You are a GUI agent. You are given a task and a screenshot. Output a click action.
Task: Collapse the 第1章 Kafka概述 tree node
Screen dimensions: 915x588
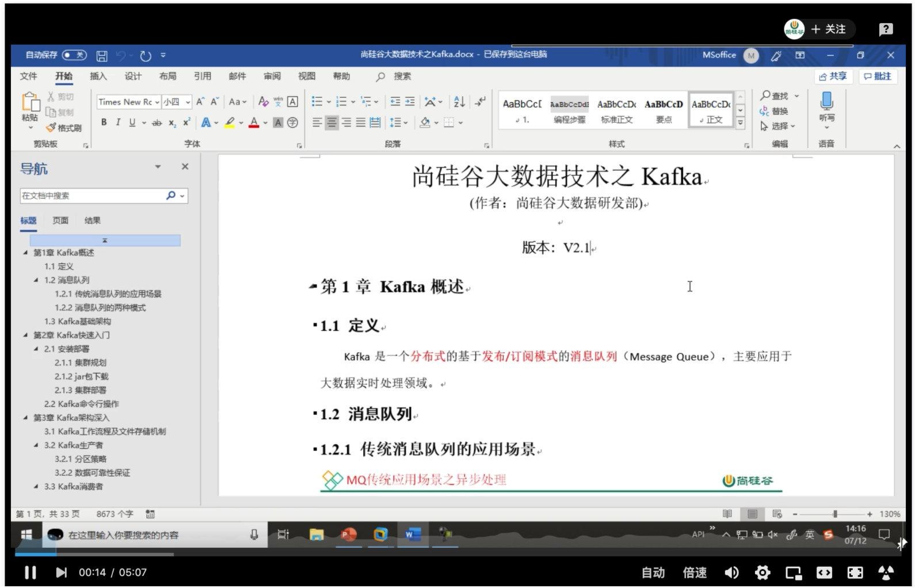coord(25,253)
